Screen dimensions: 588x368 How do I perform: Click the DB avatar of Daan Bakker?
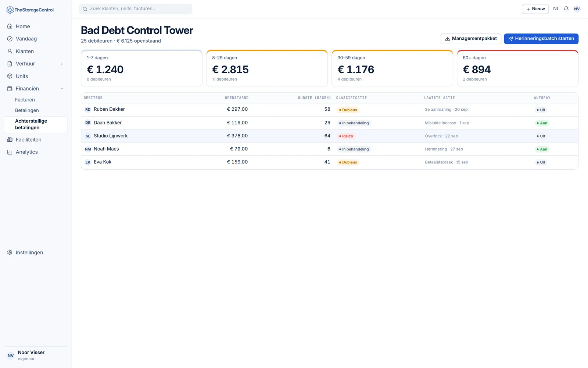click(88, 123)
